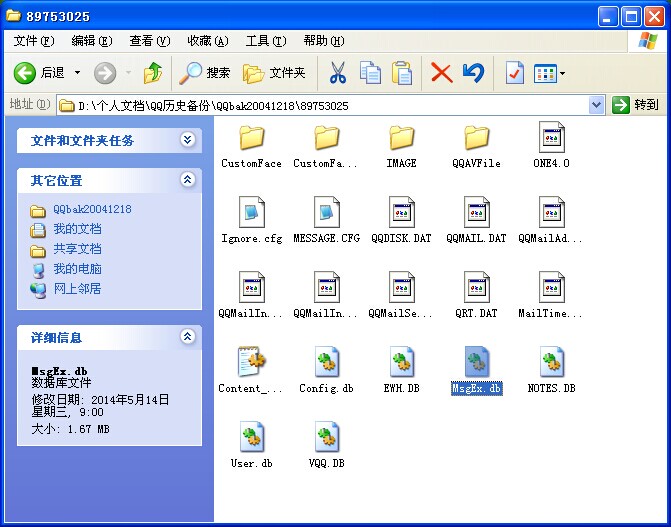
Task: Select the User.db file
Action: pyautogui.click(x=252, y=445)
